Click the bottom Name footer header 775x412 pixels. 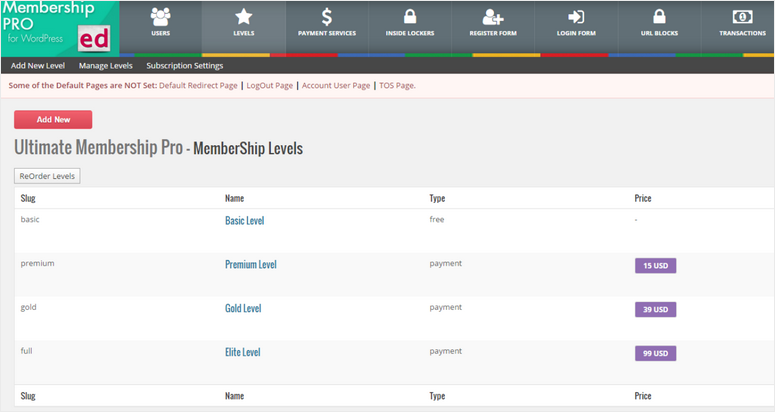tap(234, 396)
